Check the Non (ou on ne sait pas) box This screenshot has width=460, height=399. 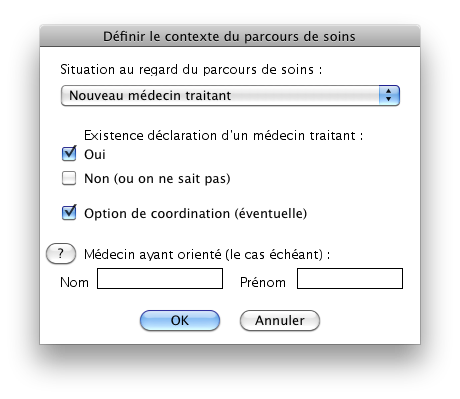(x=69, y=178)
